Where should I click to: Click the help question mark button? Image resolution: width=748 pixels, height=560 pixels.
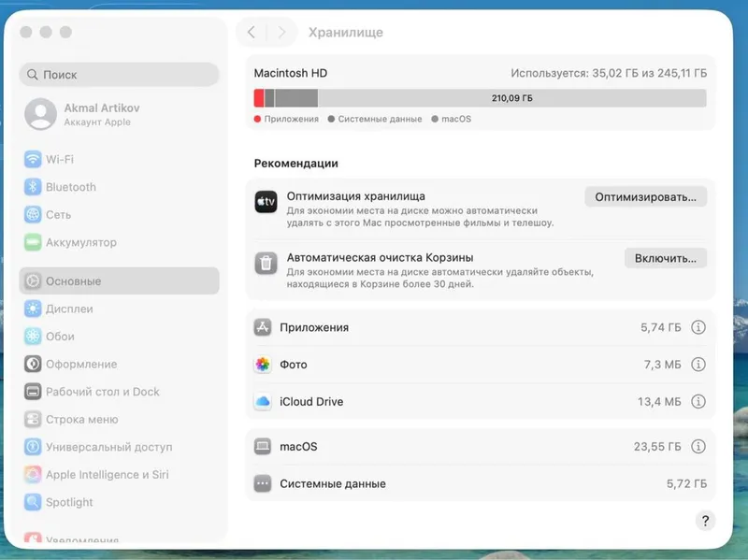point(706,521)
